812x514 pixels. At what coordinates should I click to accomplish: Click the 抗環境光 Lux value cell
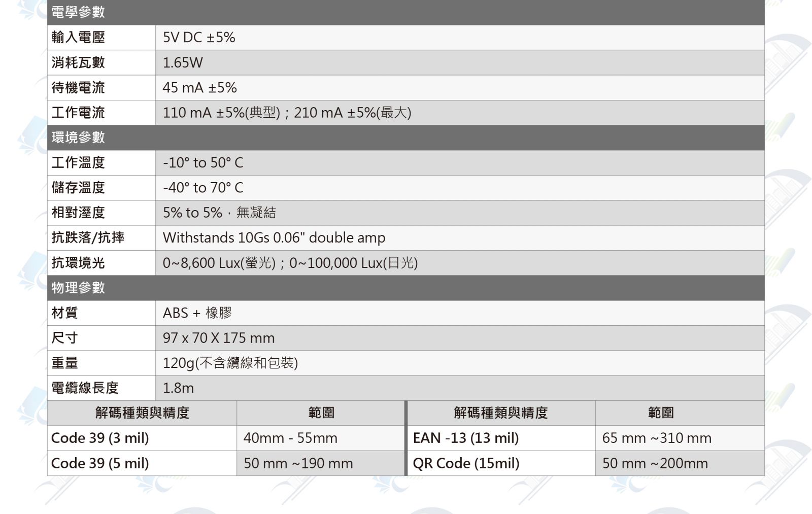[290, 263]
